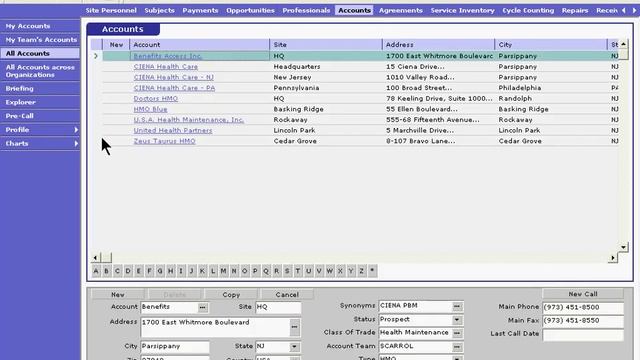Sort by Address column header
The width and height of the screenshot is (640, 360).
coord(439,44)
